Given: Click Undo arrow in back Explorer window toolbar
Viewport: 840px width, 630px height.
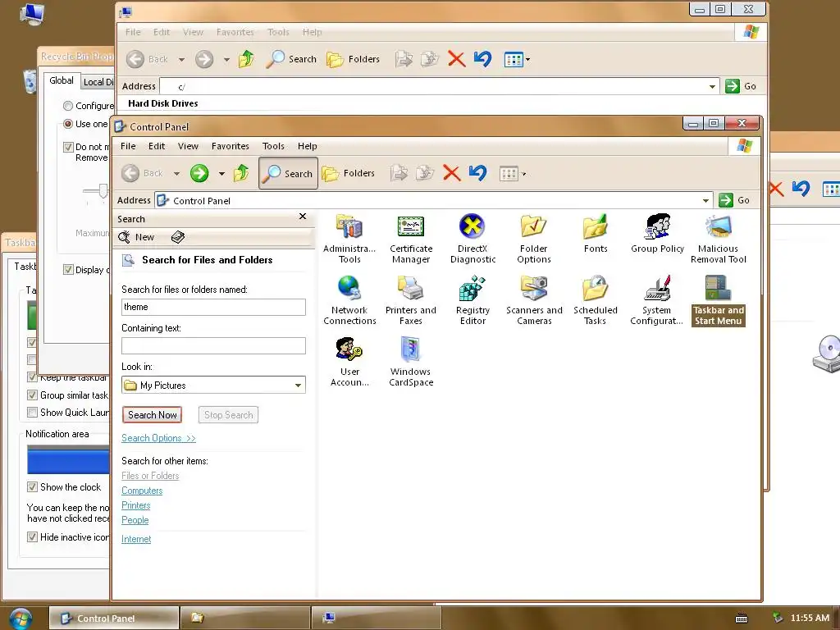Looking at the screenshot, I should [482, 59].
